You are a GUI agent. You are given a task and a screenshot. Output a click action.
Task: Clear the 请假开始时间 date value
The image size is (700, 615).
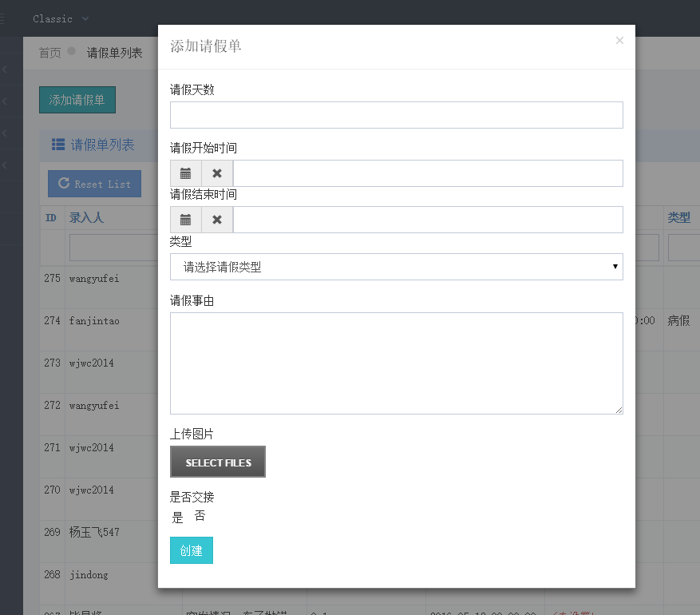click(x=217, y=173)
